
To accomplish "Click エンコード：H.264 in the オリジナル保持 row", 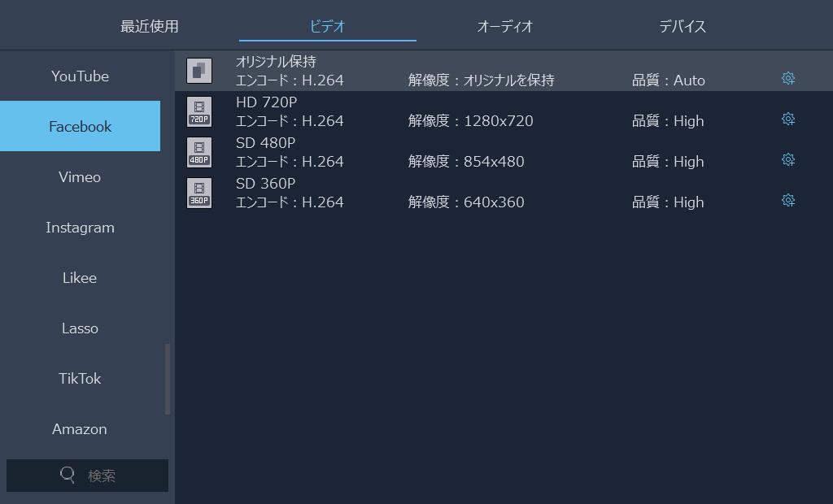I will click(x=290, y=80).
